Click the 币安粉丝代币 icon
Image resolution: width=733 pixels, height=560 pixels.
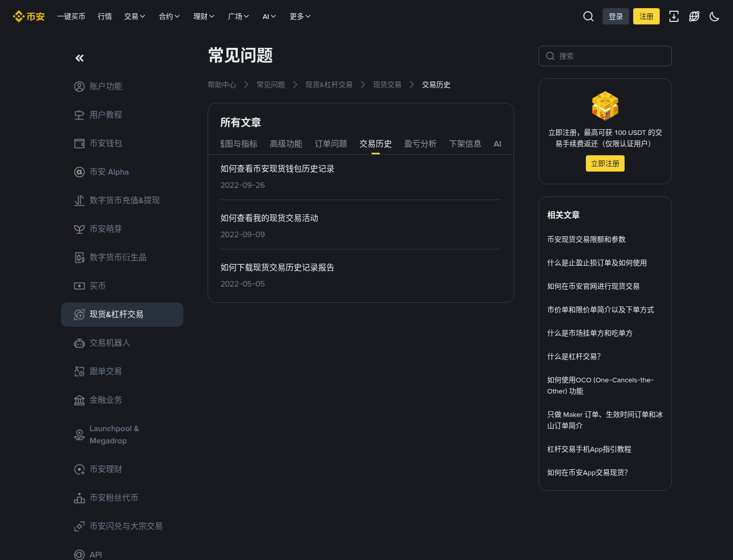coord(79,498)
